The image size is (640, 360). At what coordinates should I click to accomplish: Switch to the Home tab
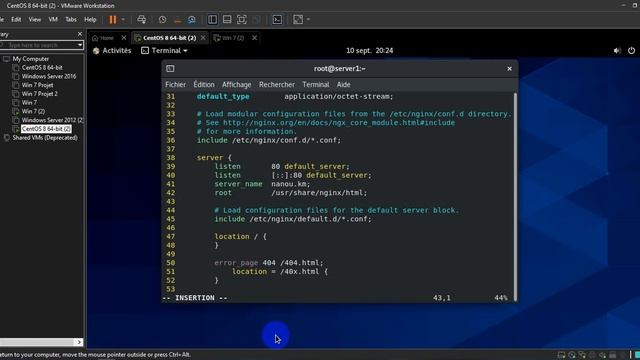[x=104, y=38]
